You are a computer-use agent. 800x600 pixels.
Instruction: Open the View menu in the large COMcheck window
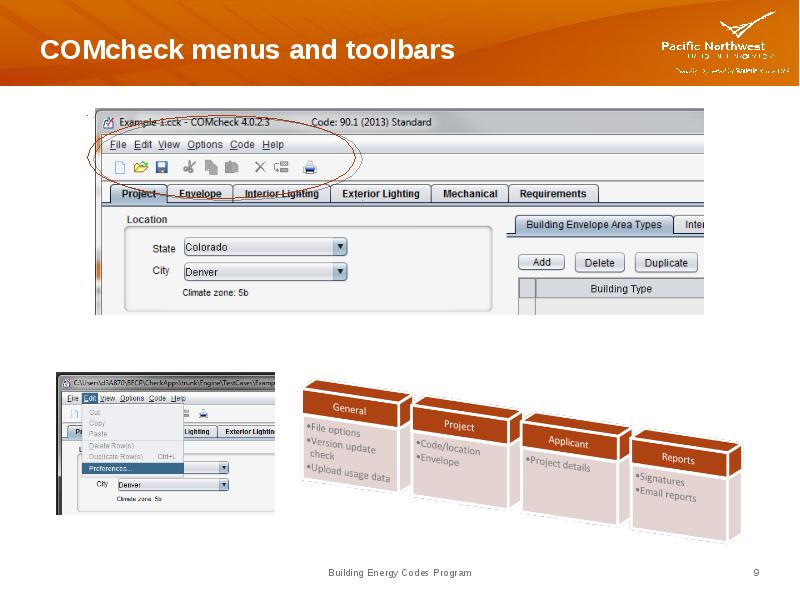[x=169, y=145]
